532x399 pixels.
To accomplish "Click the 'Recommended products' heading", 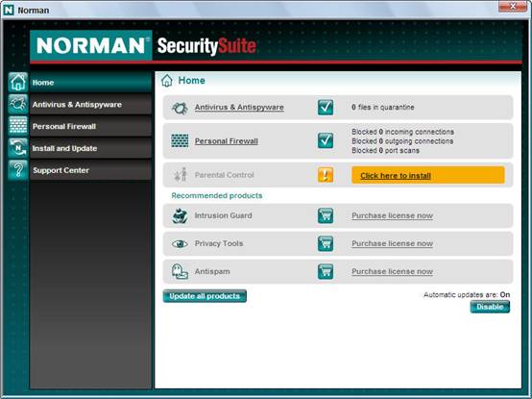I will tap(217, 195).
